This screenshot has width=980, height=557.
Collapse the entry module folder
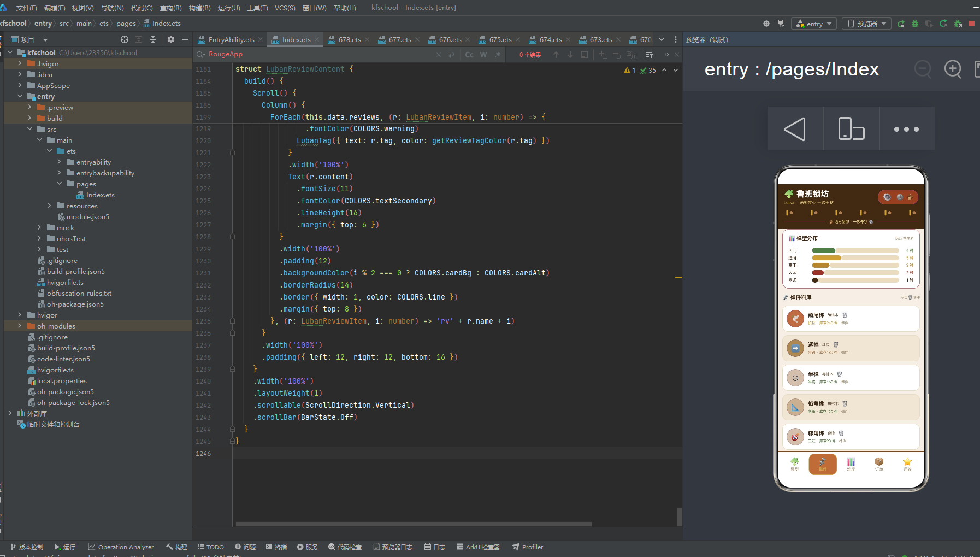(x=20, y=96)
